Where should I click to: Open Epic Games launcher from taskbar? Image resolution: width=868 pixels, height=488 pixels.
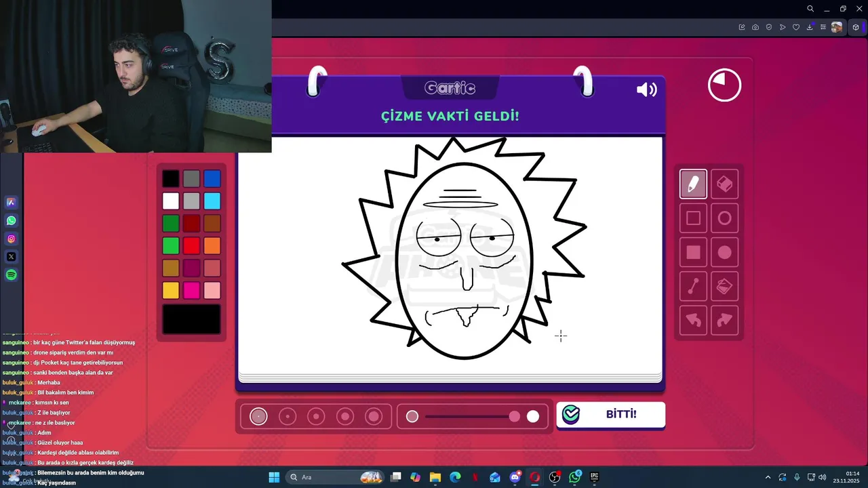pos(595,477)
